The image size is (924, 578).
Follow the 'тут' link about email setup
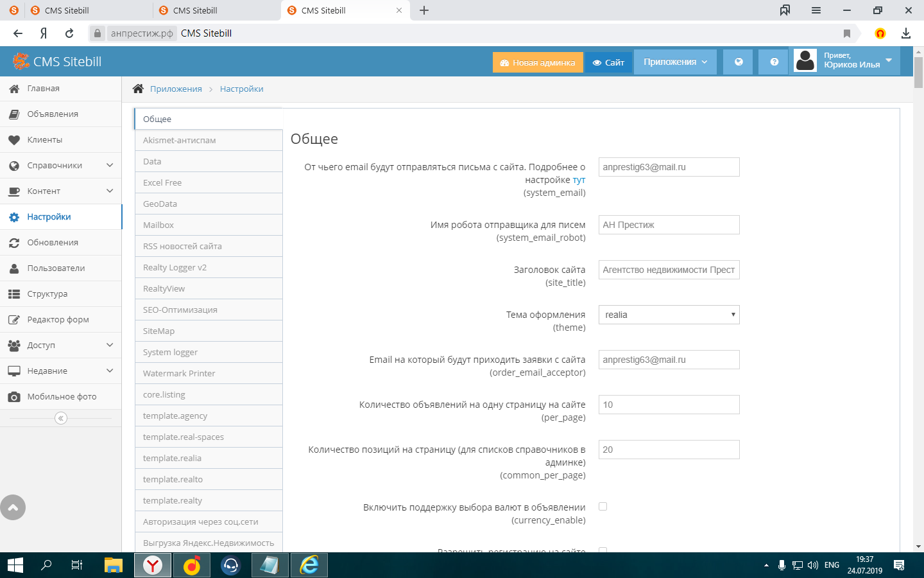tap(579, 180)
